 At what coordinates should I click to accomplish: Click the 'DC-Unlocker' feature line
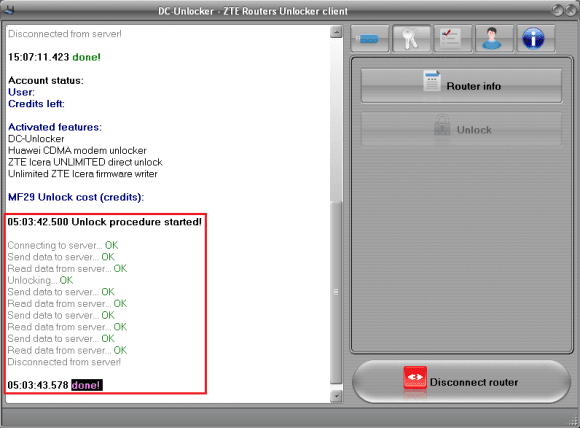36,139
